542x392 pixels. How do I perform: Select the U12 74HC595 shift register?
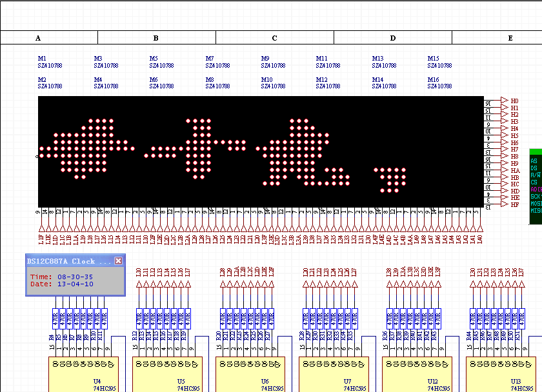pos(417,375)
